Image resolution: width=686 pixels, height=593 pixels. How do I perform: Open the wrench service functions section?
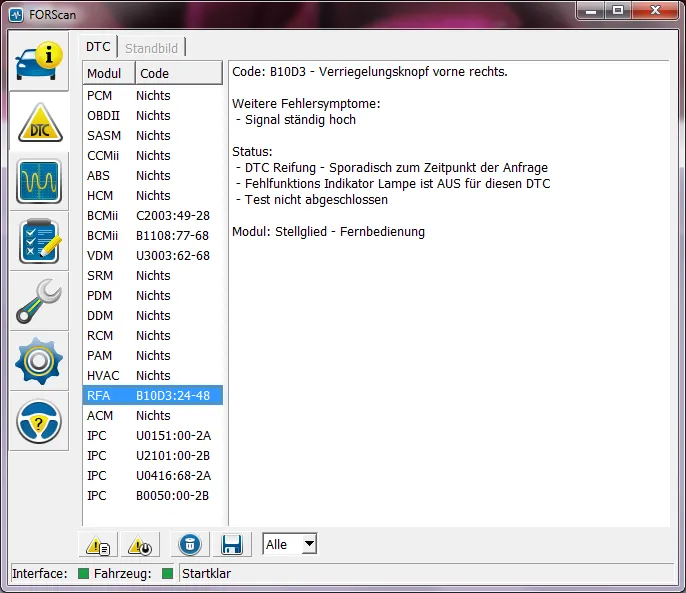click(x=39, y=302)
